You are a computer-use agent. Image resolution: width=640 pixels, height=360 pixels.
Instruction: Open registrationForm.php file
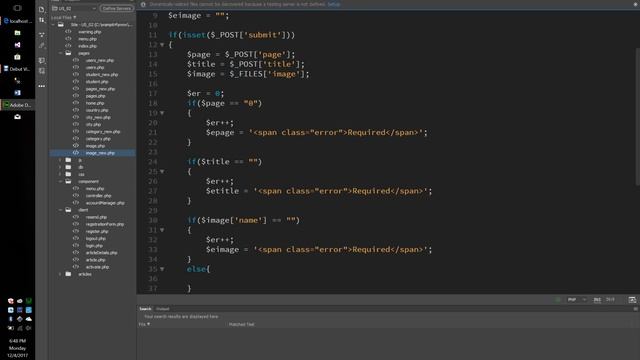pos(105,224)
